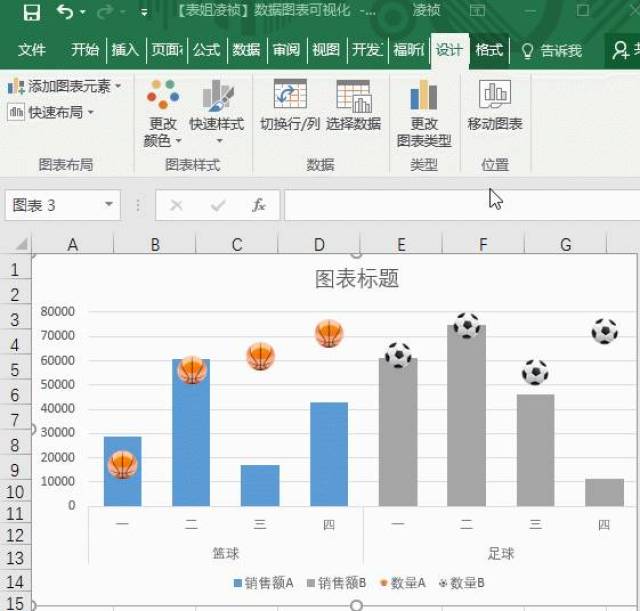
Task: Click the Redo arrow icon
Action: click(105, 12)
